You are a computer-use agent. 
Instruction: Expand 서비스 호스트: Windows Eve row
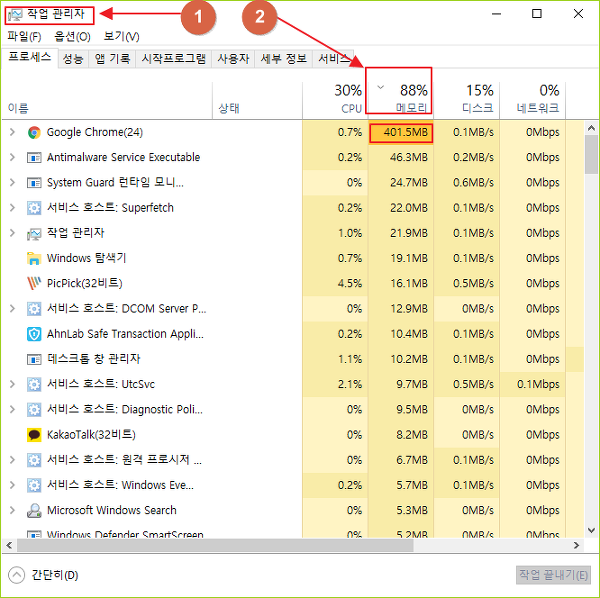pos(12,485)
